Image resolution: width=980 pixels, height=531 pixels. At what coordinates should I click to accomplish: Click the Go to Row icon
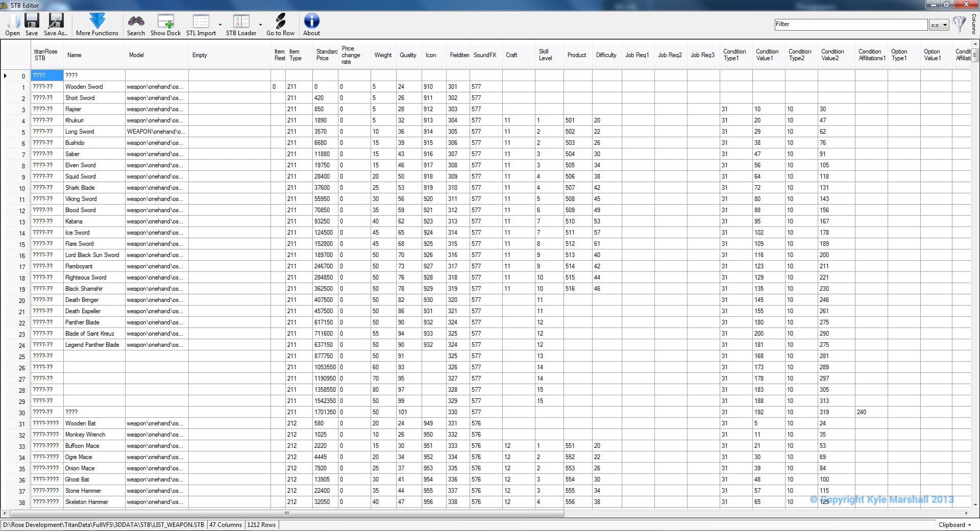[280, 21]
